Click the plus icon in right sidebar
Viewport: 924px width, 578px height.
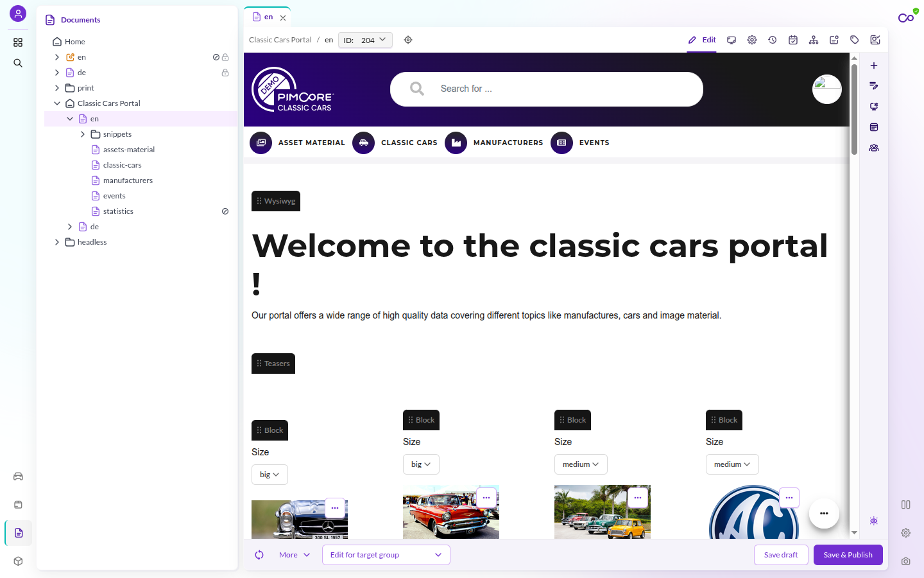pos(874,66)
